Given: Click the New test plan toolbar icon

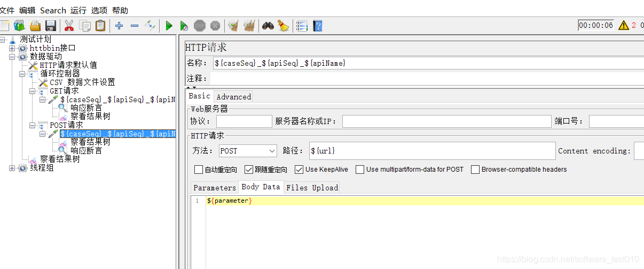Looking at the screenshot, I should [4, 25].
